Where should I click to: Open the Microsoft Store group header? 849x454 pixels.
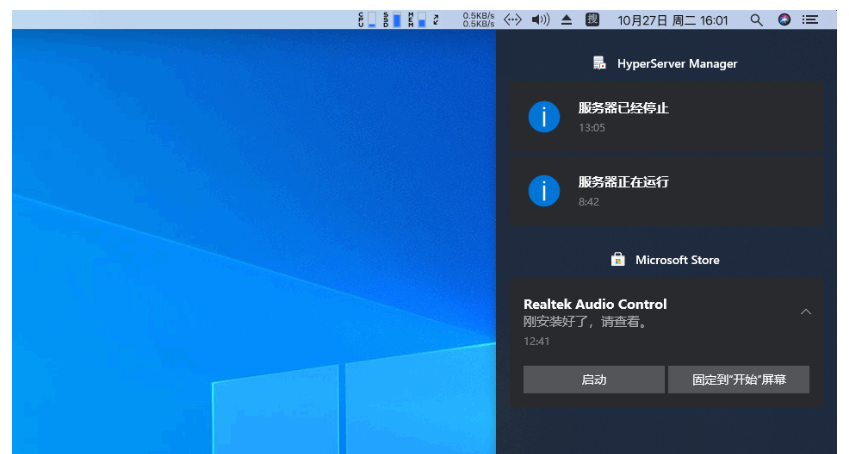pos(665,260)
